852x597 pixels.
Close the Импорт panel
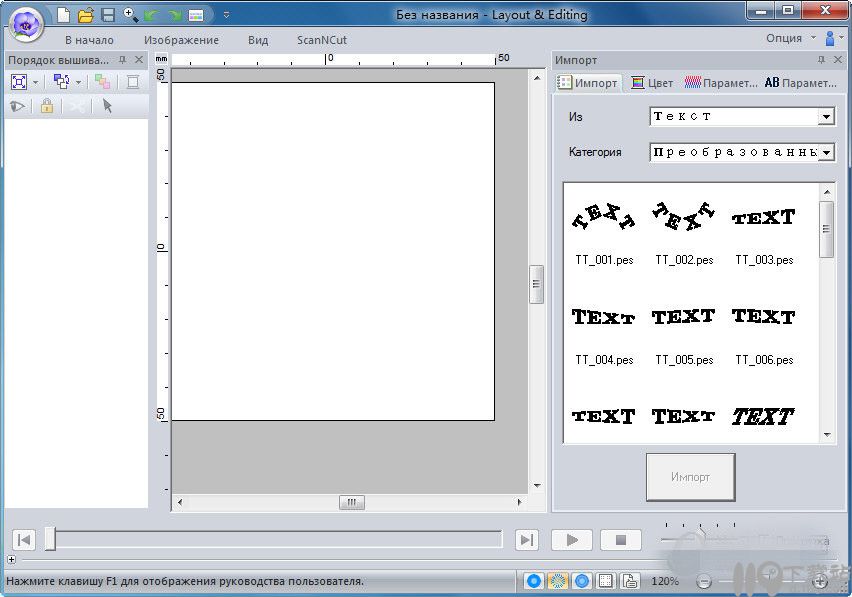pyautogui.click(x=838, y=60)
